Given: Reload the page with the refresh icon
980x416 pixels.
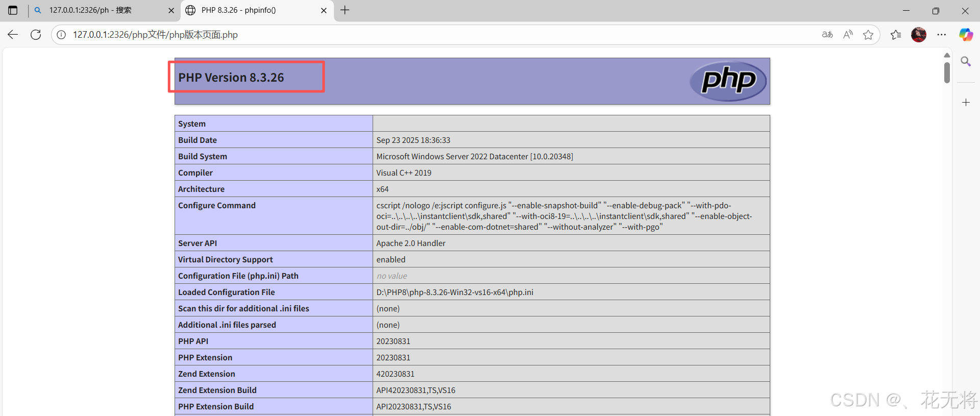Looking at the screenshot, I should click(36, 35).
